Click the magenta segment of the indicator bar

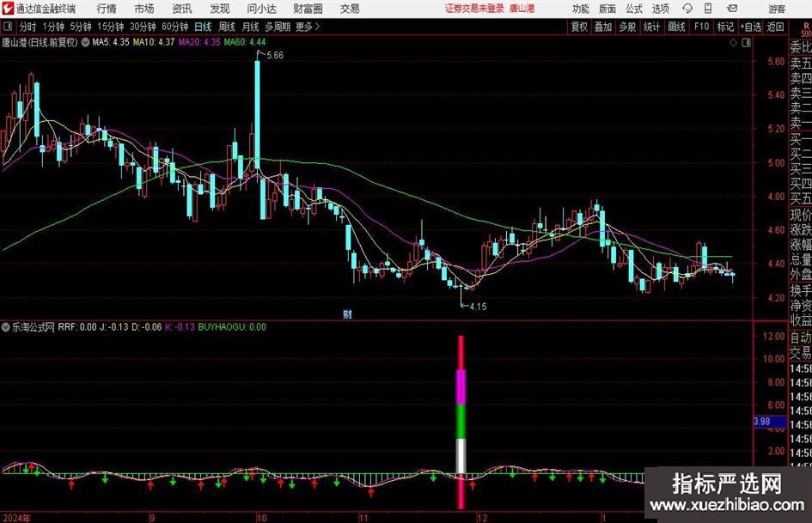coord(461,386)
